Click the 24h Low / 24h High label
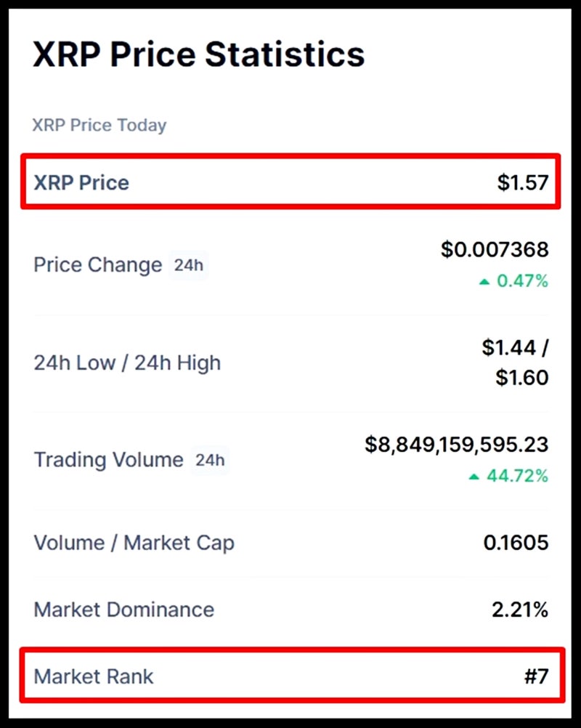 point(127,363)
